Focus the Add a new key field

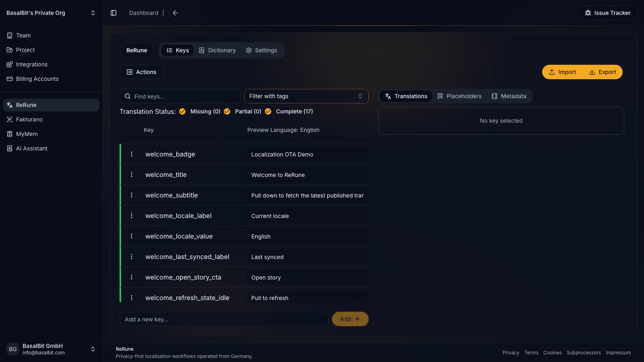pos(224,319)
